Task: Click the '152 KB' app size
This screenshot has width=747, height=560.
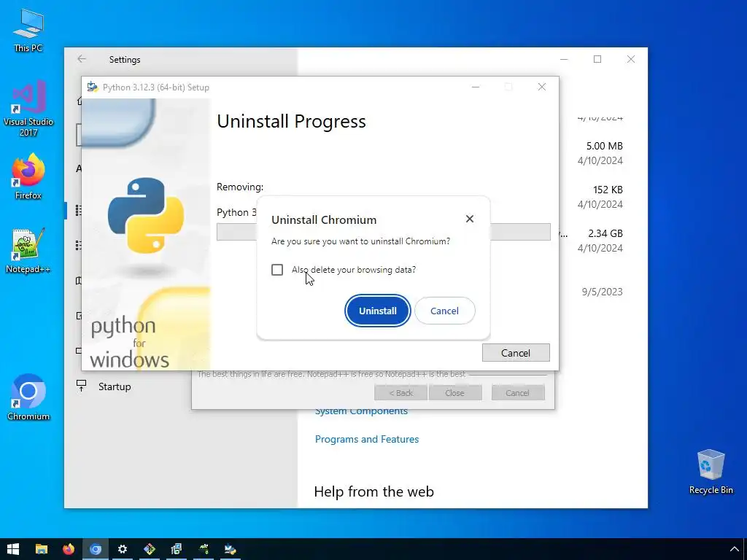Action: [x=608, y=190]
